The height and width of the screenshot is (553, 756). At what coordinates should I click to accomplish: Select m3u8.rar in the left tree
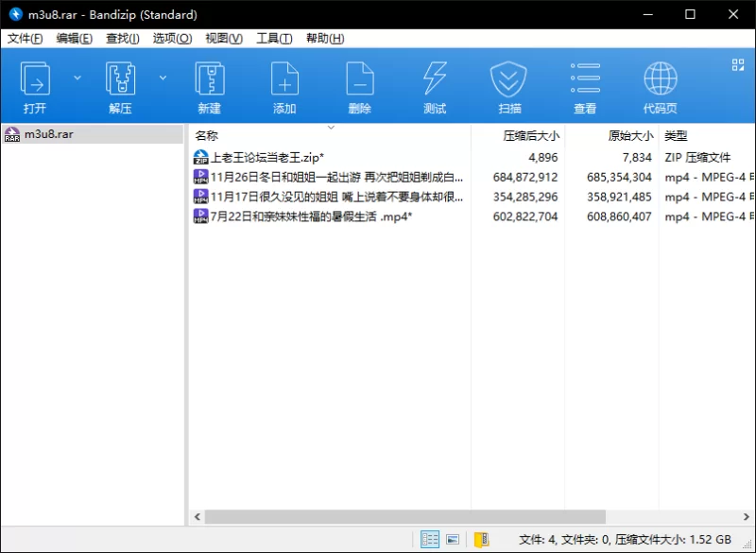(93, 134)
